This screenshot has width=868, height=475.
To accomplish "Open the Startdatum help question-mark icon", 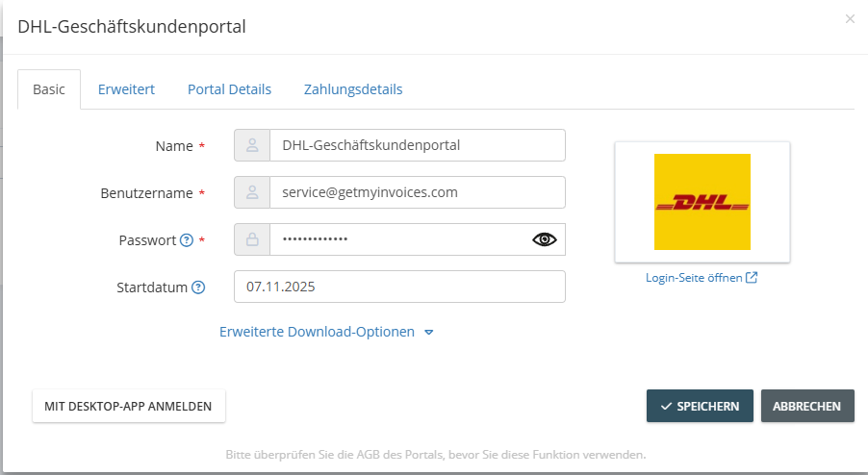I will pos(198,287).
